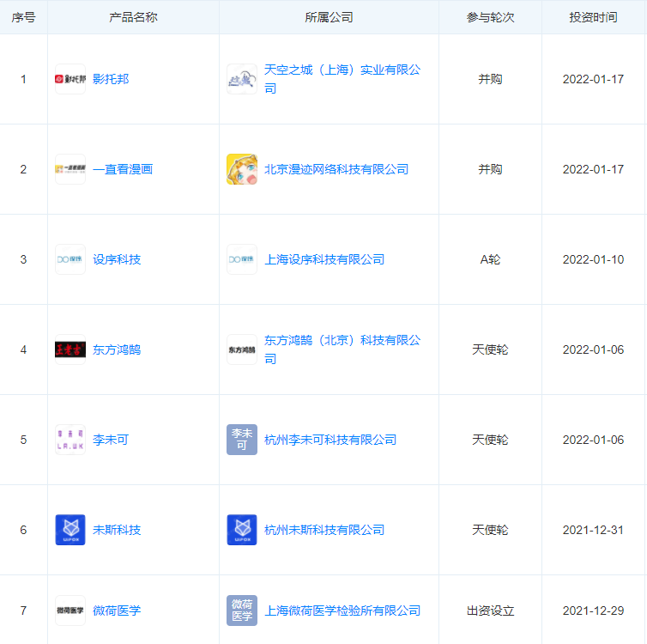The width and height of the screenshot is (647, 644).
Task: Click row number 5 in 序号 column
Action: (x=23, y=440)
